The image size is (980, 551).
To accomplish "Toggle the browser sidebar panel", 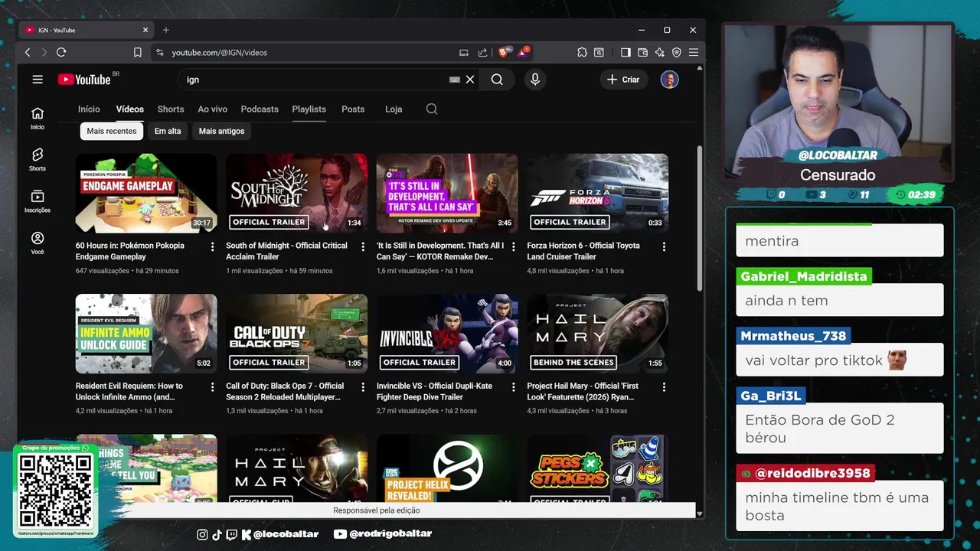I will coord(626,52).
